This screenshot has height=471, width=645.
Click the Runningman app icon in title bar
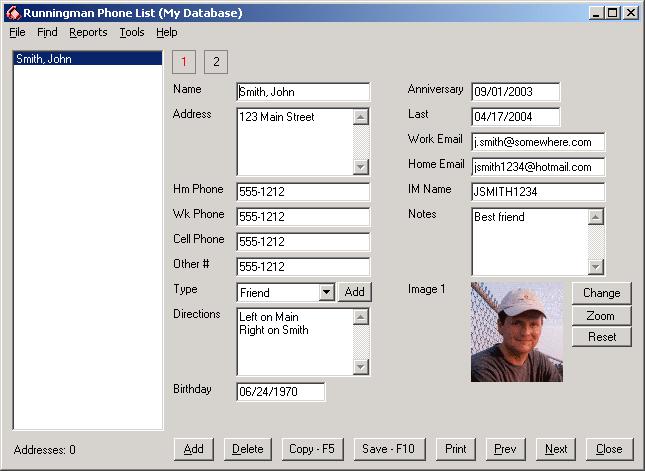pyautogui.click(x=11, y=13)
